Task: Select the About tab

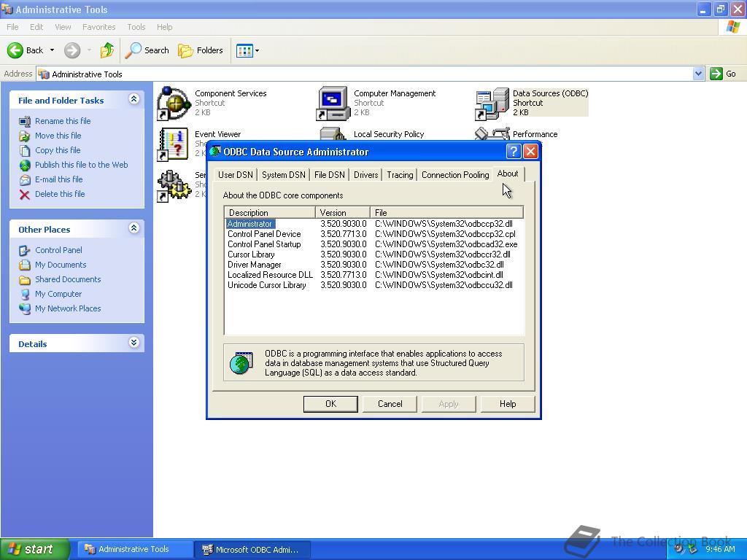Action: (x=508, y=174)
